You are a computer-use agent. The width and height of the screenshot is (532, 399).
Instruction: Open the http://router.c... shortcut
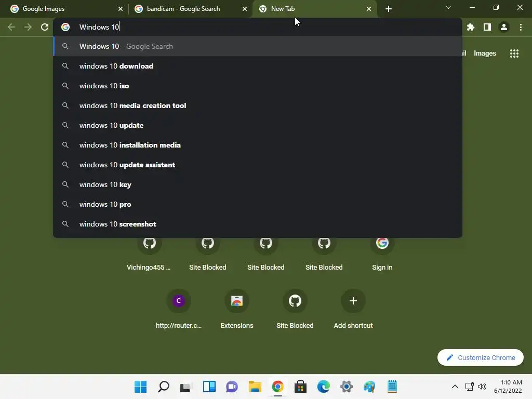(179, 309)
